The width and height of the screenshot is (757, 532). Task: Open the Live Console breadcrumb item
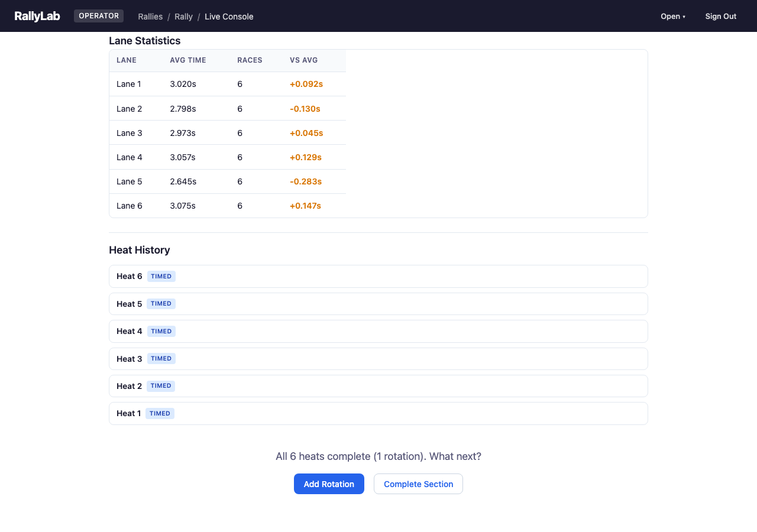229,16
